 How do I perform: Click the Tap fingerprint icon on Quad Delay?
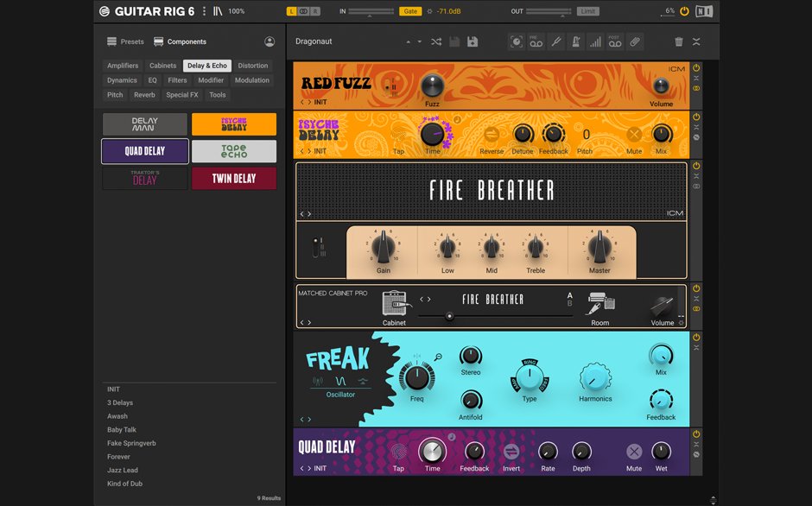coord(398,452)
